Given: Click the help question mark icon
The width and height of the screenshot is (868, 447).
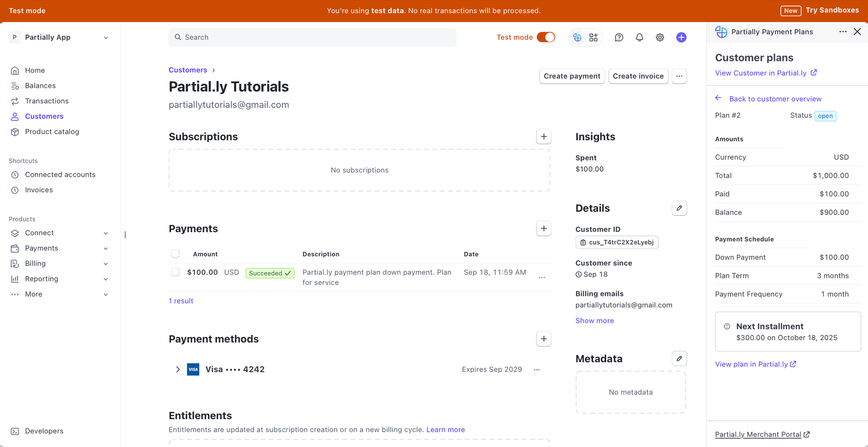Looking at the screenshot, I should pyautogui.click(x=619, y=37).
